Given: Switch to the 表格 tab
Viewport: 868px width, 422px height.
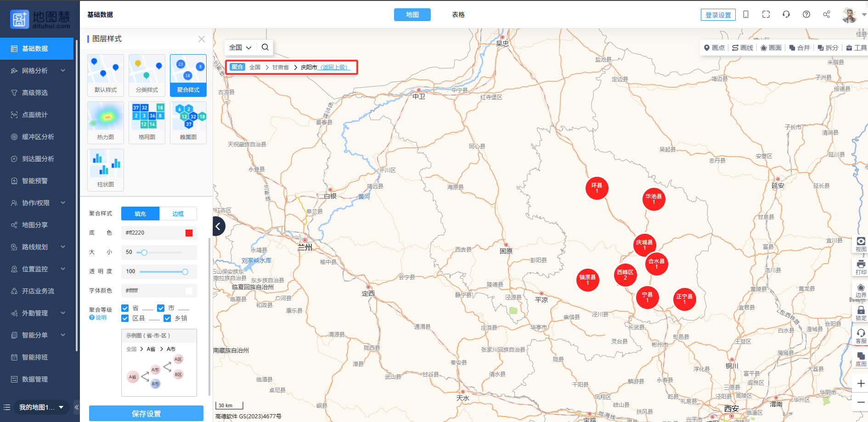Looking at the screenshot, I should (x=458, y=15).
